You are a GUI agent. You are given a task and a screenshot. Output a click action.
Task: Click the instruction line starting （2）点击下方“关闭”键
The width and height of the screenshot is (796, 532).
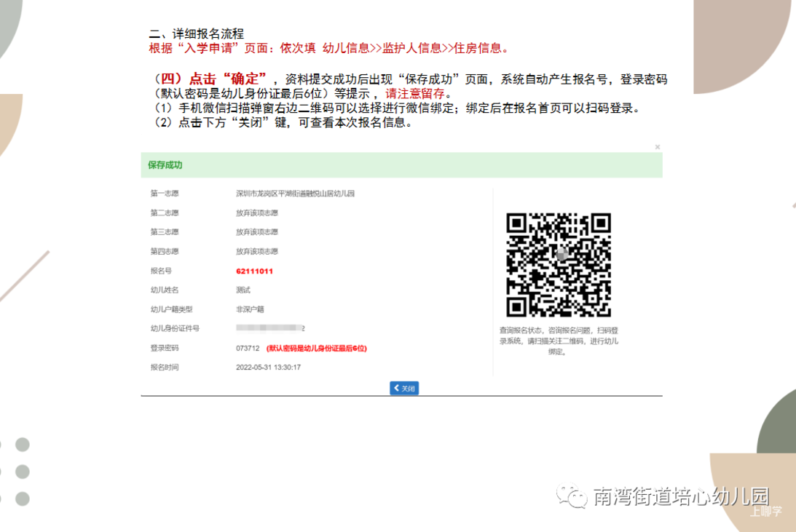[283, 123]
